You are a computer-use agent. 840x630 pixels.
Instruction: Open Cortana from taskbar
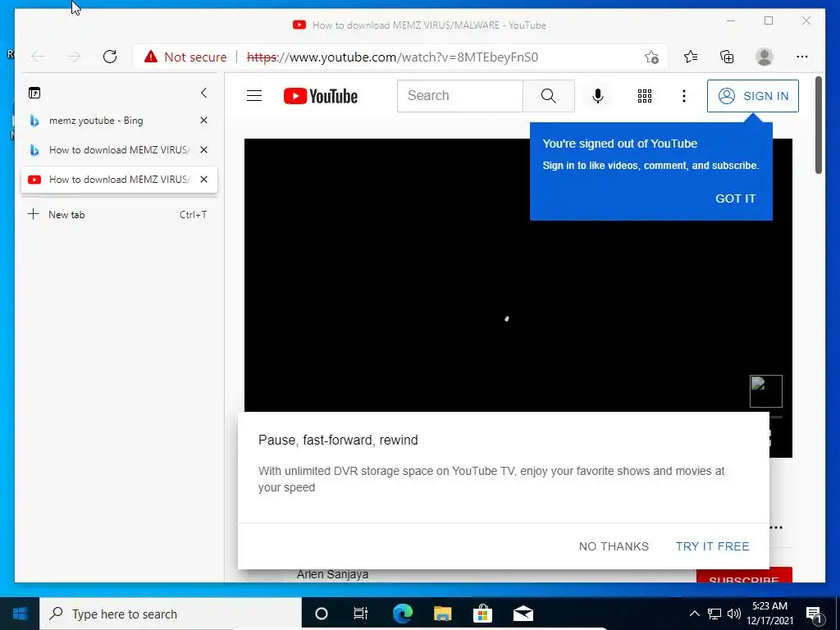[321, 614]
